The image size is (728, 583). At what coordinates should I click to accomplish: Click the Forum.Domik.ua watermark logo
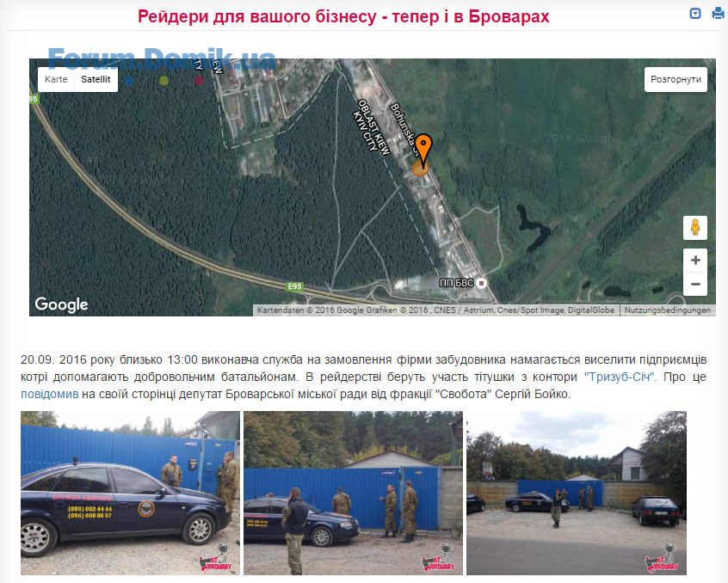coord(162,59)
